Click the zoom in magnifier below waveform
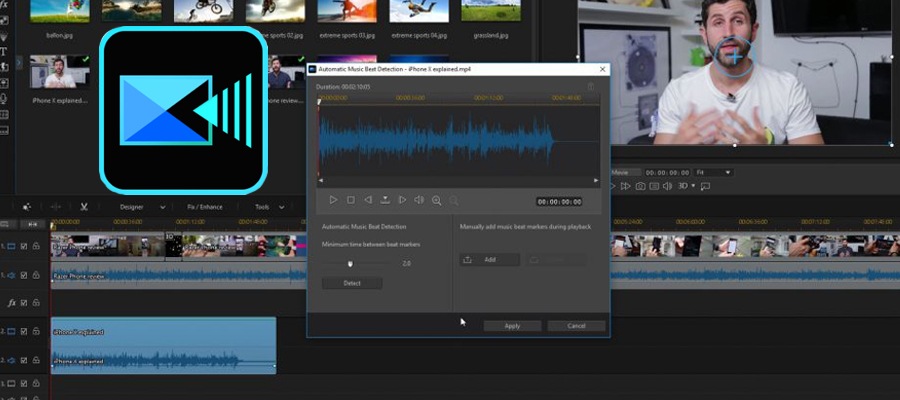The width and height of the screenshot is (900, 400). (436, 201)
